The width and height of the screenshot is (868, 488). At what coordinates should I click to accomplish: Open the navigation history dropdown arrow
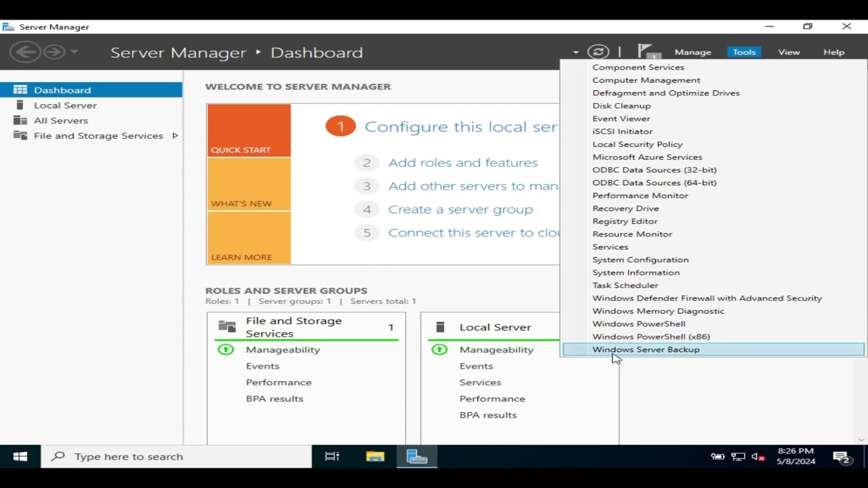click(75, 52)
